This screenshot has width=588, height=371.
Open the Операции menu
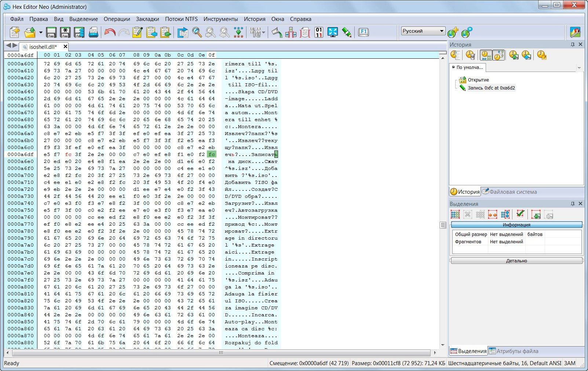pyautogui.click(x=117, y=19)
